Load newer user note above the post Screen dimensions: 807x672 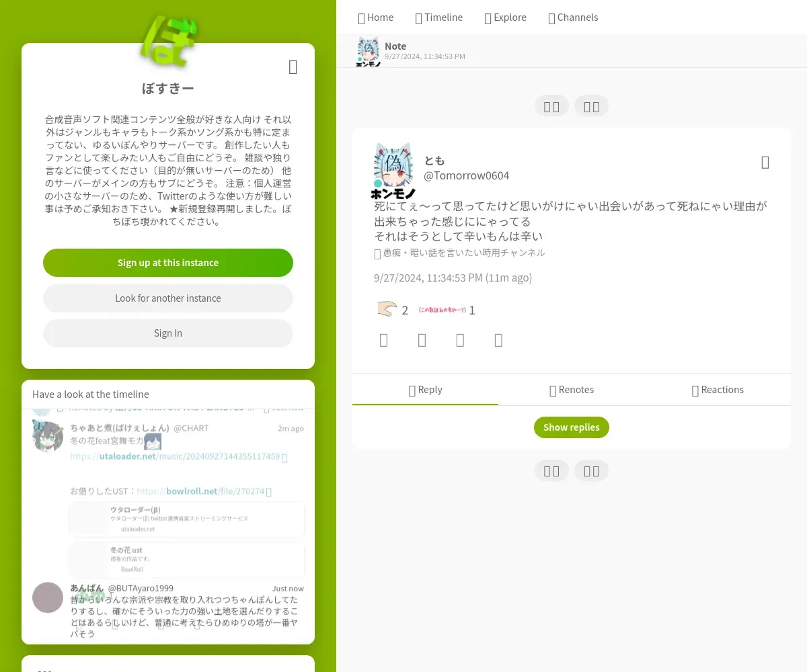pyautogui.click(x=592, y=106)
